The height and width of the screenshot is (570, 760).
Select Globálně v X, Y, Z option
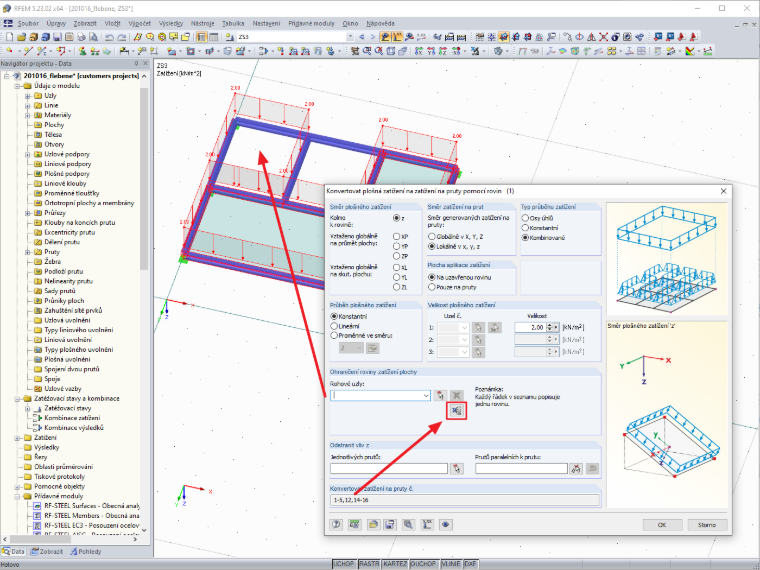431,237
